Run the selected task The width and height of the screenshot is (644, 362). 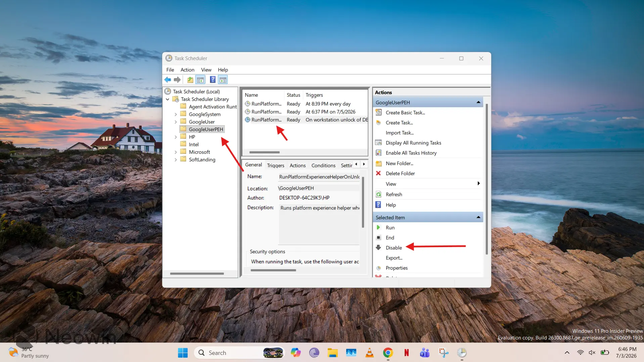(x=390, y=228)
